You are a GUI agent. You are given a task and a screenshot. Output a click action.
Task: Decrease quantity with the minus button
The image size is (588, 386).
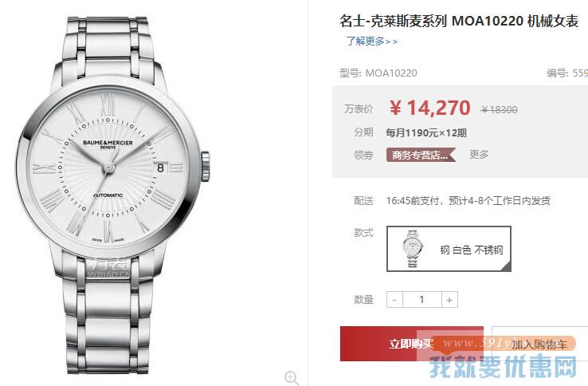[x=394, y=300]
